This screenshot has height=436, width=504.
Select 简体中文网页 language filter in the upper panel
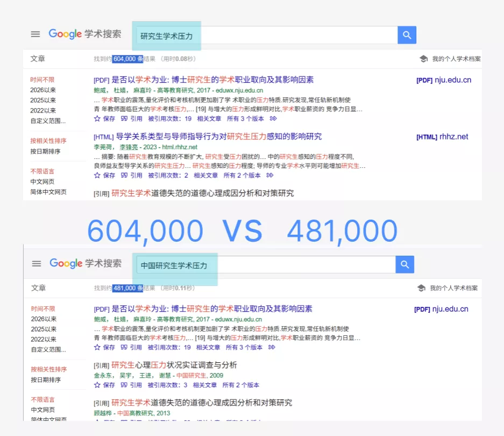tap(48, 192)
